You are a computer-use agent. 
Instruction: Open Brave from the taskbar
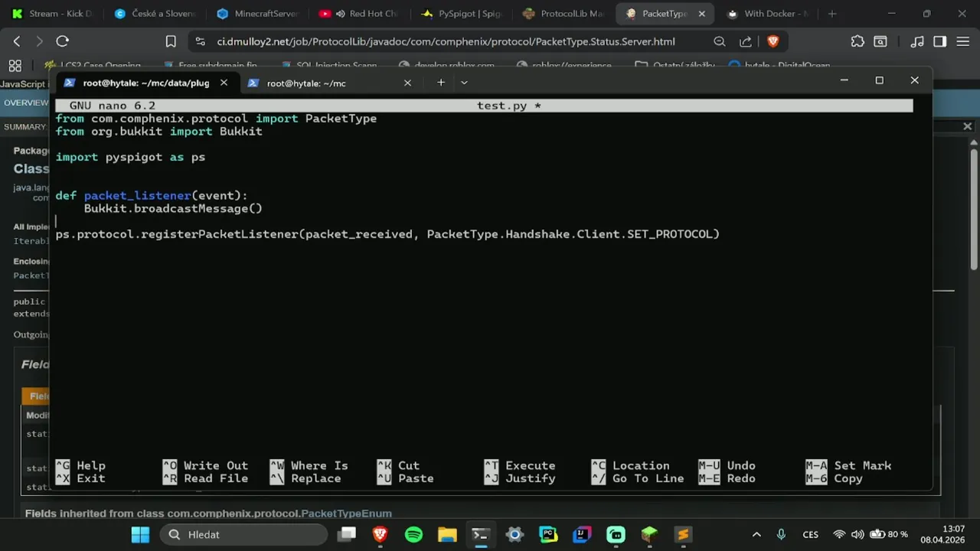coord(380,534)
